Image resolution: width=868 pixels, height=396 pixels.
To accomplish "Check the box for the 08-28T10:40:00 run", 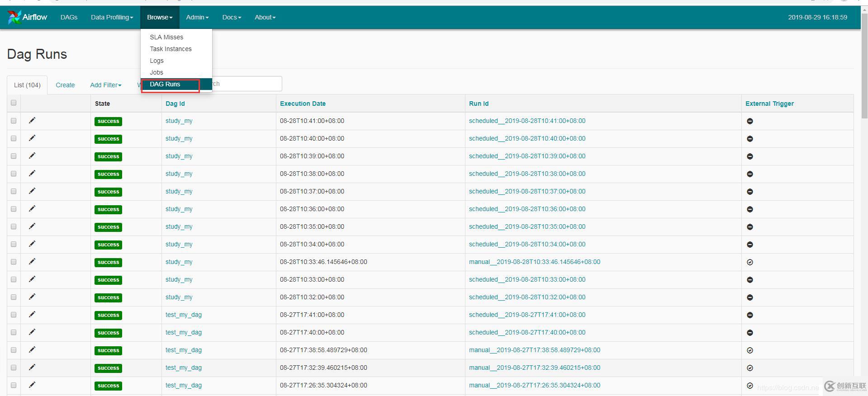I will click(14, 138).
